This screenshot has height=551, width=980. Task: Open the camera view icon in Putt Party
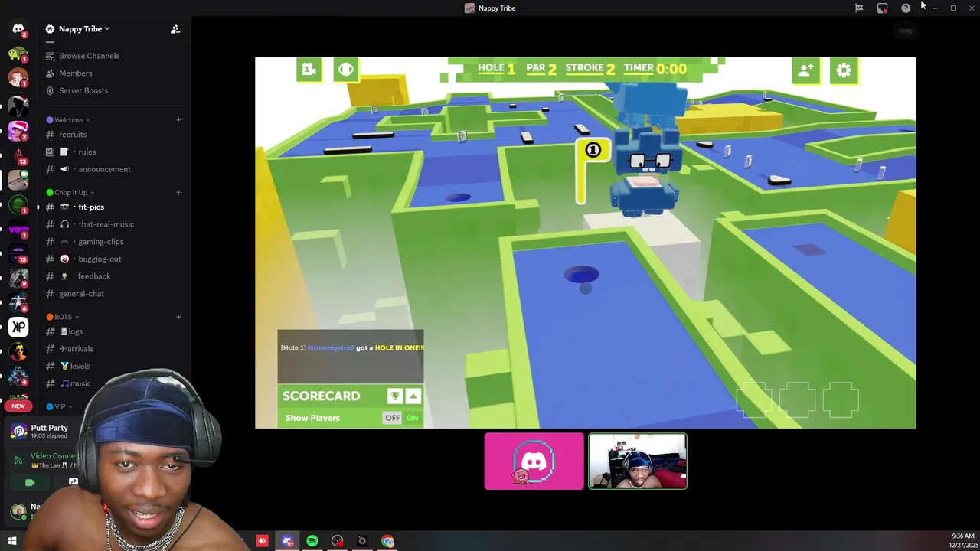tap(309, 70)
